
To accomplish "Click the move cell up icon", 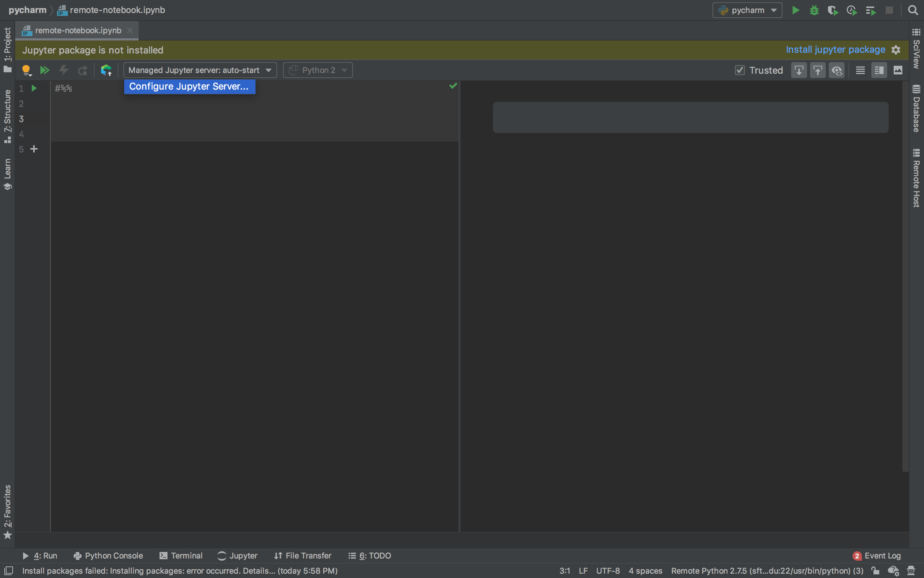I will (x=818, y=70).
